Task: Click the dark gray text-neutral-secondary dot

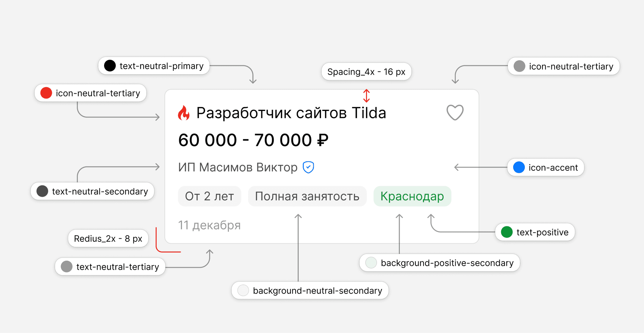Action: click(42, 191)
